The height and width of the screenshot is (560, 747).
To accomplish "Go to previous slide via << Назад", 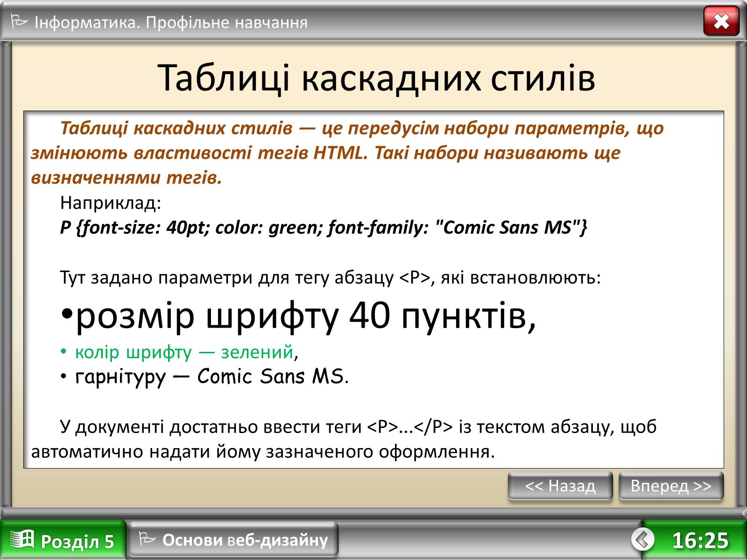I will click(x=560, y=486).
